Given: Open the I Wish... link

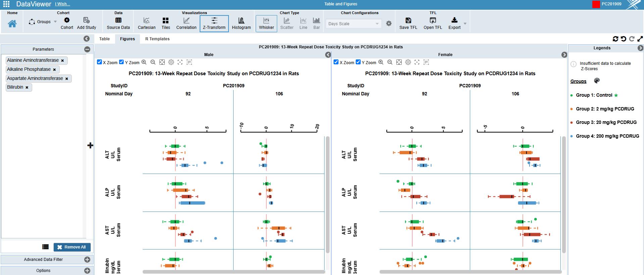Looking at the screenshot, I should tap(63, 4).
